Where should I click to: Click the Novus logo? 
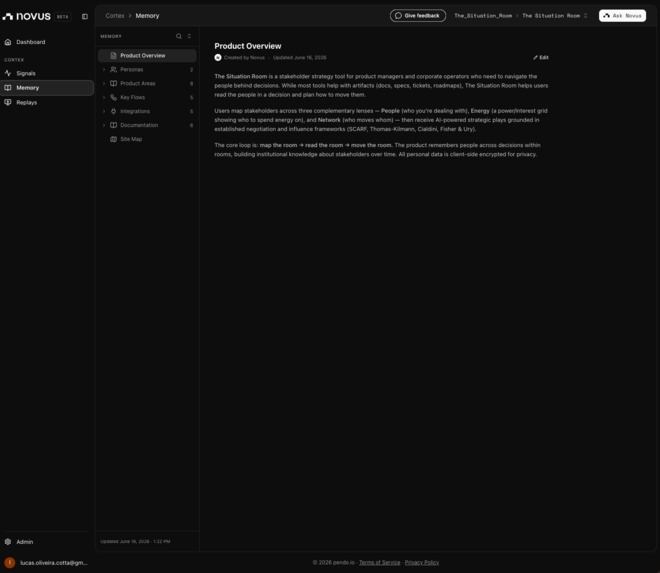pos(27,16)
